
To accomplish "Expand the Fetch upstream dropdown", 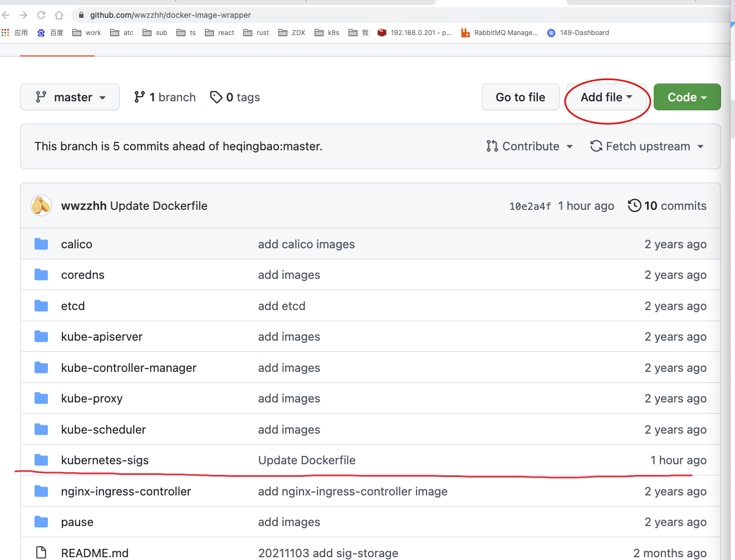I will point(647,146).
